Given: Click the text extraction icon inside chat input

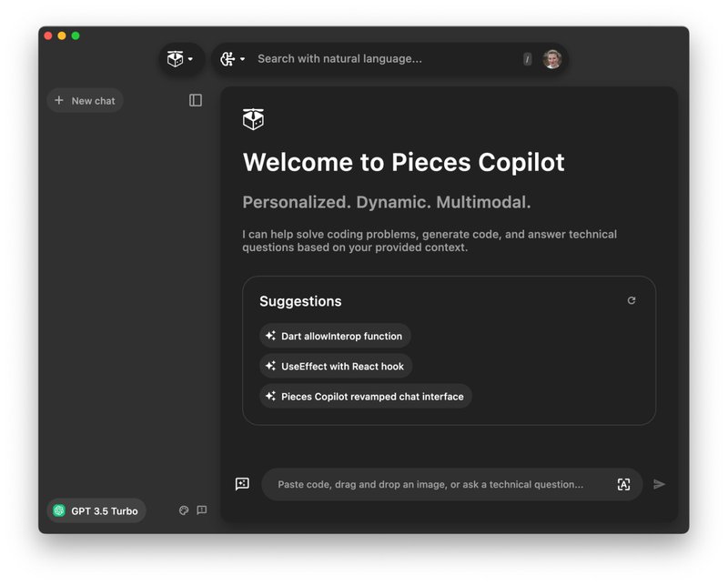Looking at the screenshot, I should tap(623, 484).
